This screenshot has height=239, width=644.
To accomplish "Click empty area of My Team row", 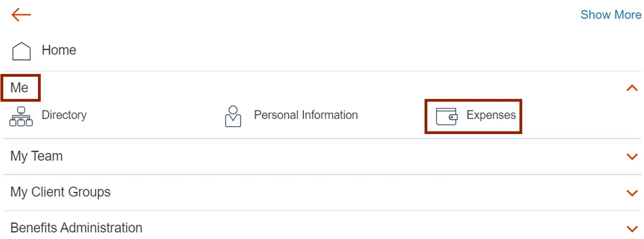I will pyautogui.click(x=324, y=157).
